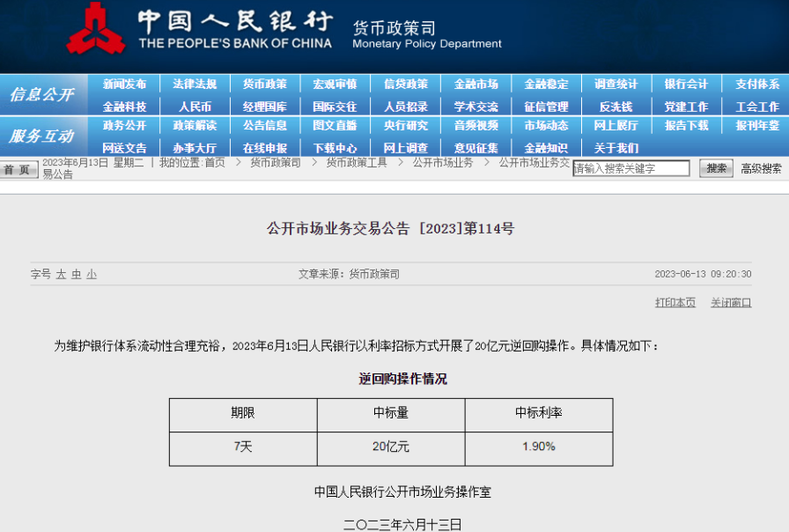The image size is (789, 532).
Task: Click the 请输入搜索关键字 search input box
Action: pyautogui.click(x=632, y=167)
